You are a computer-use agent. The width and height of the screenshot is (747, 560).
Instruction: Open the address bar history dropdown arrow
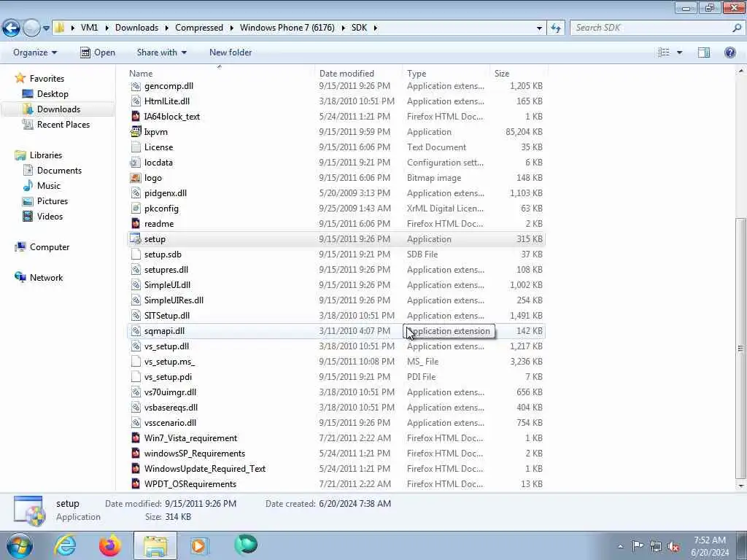point(539,28)
